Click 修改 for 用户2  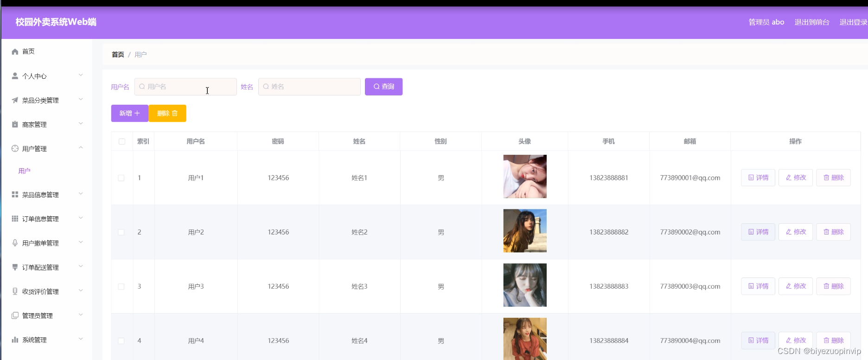796,232
